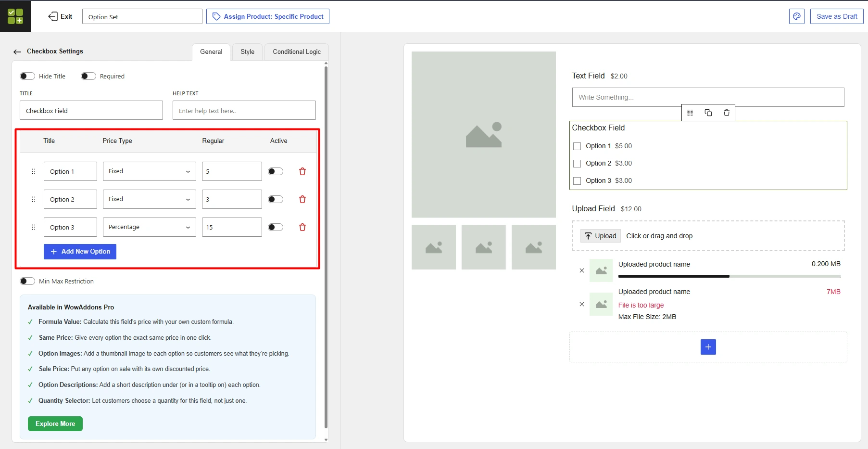The image size is (868, 449).
Task: Duplicate the Checkbox Field block
Action: [x=708, y=113]
